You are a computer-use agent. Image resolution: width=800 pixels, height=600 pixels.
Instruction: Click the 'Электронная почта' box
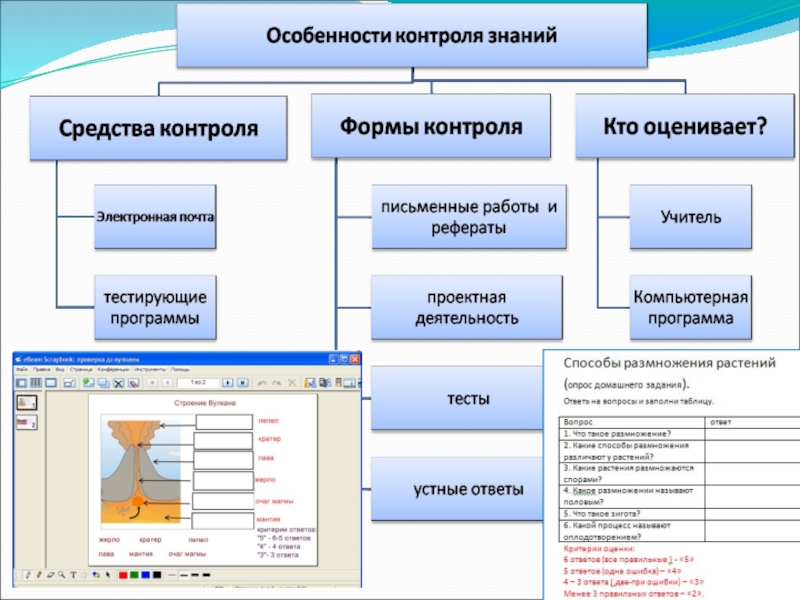click(155, 217)
